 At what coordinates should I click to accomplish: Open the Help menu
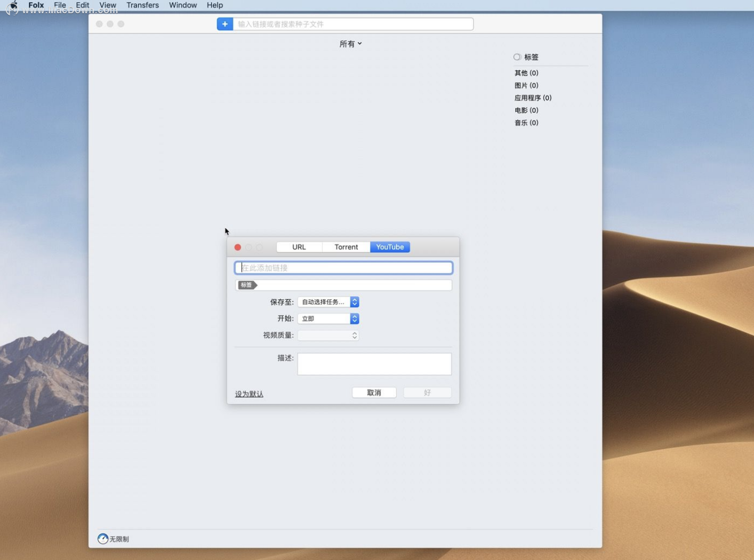(215, 5)
